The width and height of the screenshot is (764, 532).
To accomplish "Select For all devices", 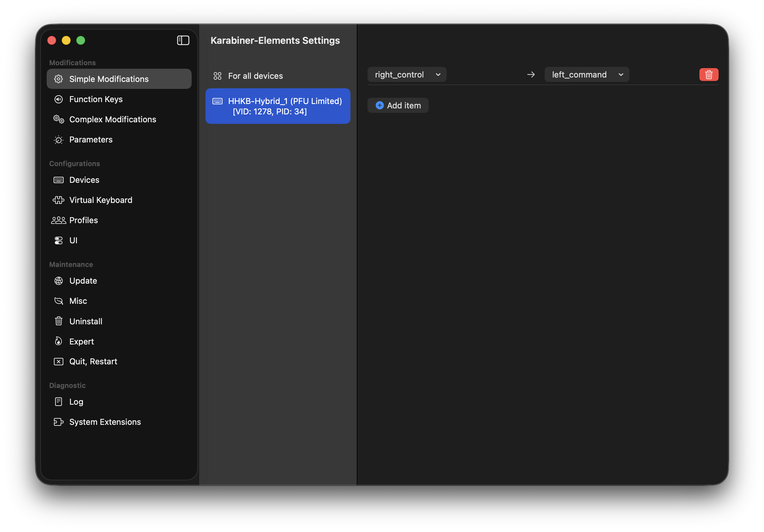I will (278, 76).
